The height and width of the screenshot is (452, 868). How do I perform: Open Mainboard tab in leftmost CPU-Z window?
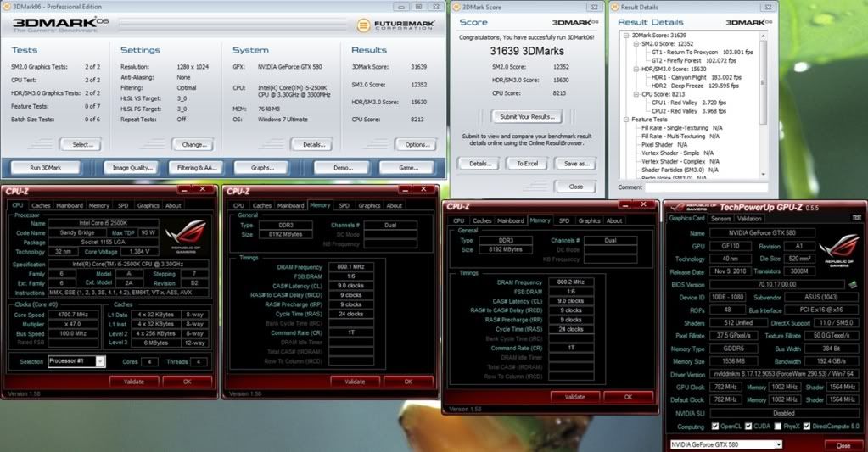(x=70, y=205)
